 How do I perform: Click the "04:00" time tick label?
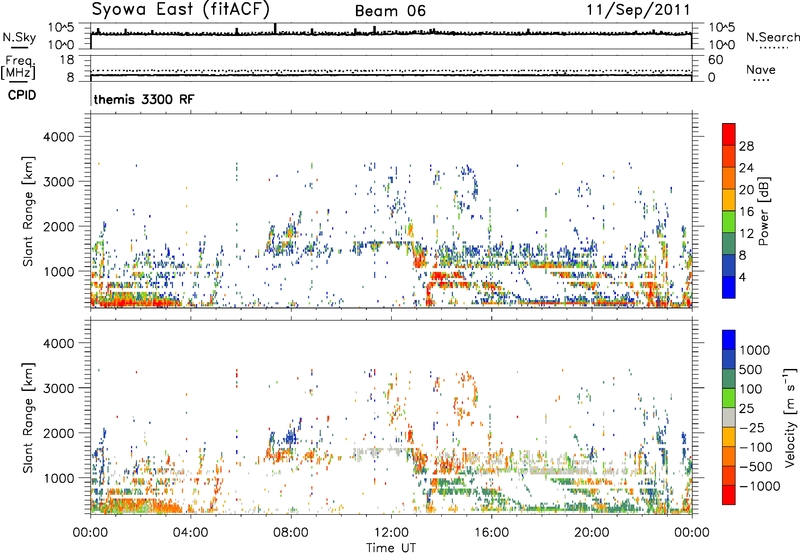click(x=190, y=533)
